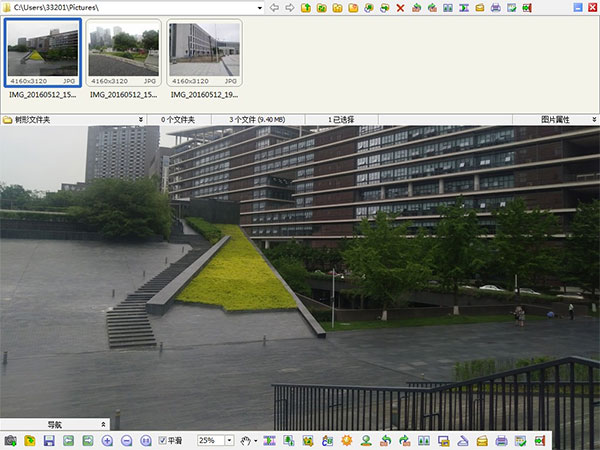The height and width of the screenshot is (450, 600).
Task: Click the orange sun adjust lighting icon
Action: click(x=347, y=440)
